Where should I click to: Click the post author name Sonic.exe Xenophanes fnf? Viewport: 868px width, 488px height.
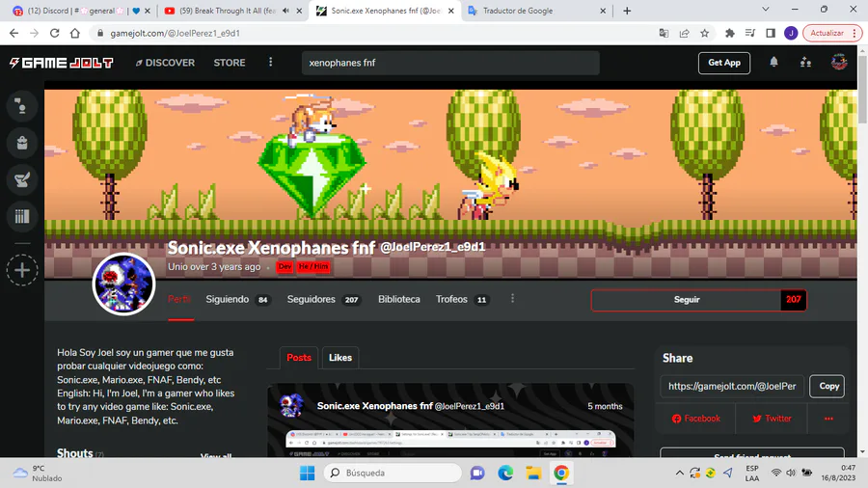375,406
